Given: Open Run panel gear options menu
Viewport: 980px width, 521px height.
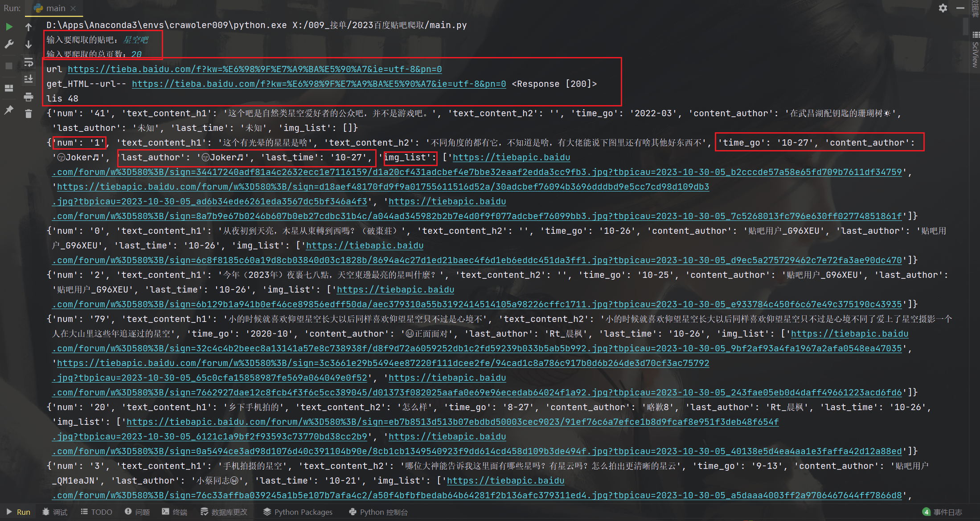Looking at the screenshot, I should point(943,8).
